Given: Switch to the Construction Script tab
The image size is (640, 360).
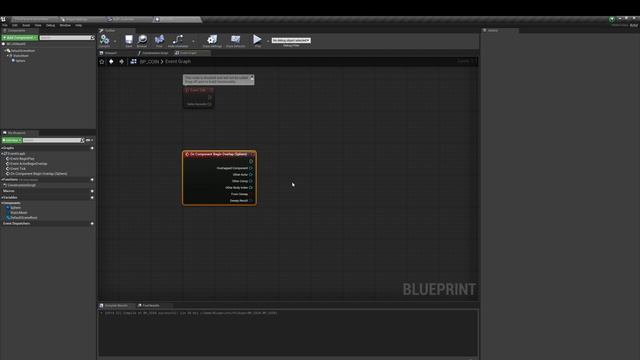Looking at the screenshot, I should tap(153, 53).
